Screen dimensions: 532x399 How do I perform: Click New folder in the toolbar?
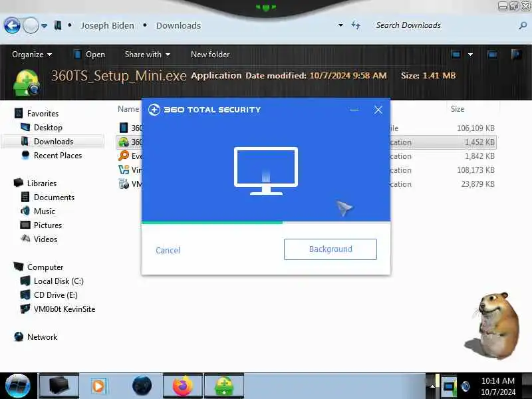coord(210,55)
